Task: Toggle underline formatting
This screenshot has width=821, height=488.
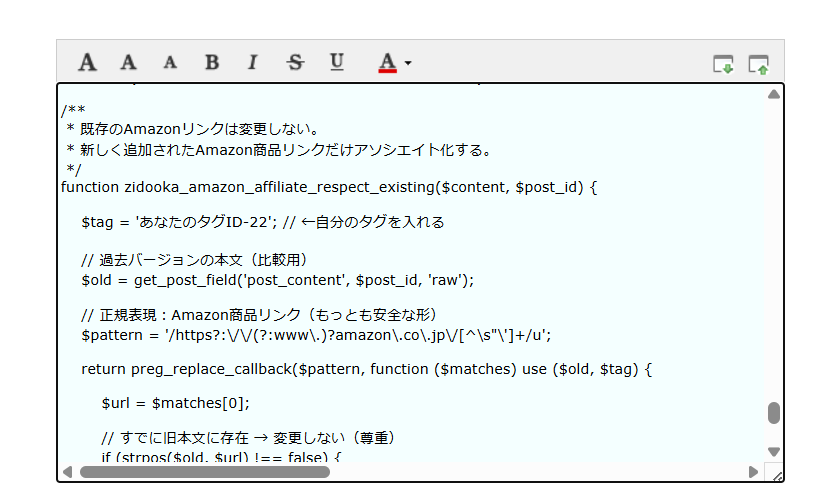Action: point(337,63)
